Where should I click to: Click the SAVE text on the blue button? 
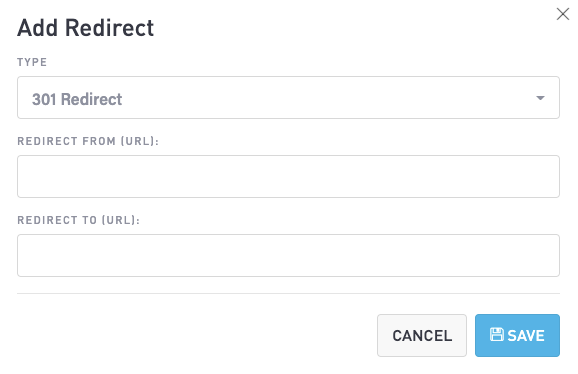(x=526, y=336)
